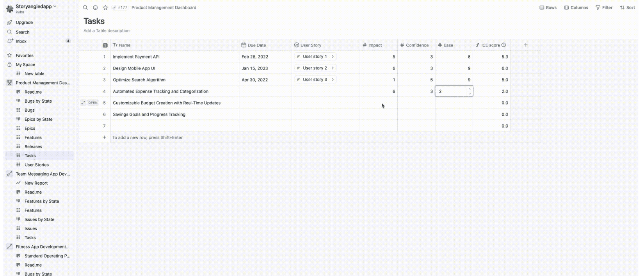This screenshot has height=276, width=644.
Task: Open the Sort menu
Action: (x=627, y=7)
